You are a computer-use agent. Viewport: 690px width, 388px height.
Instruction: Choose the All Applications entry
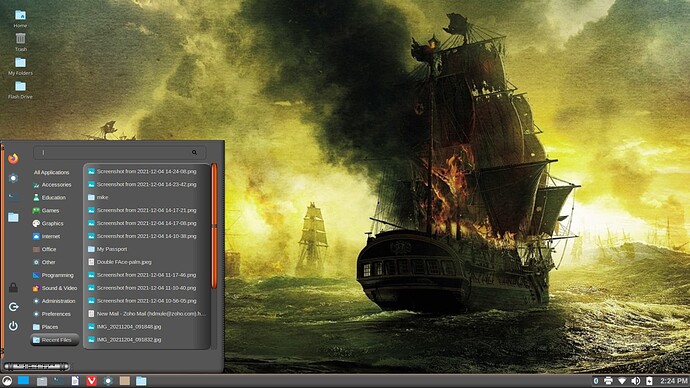[51, 172]
